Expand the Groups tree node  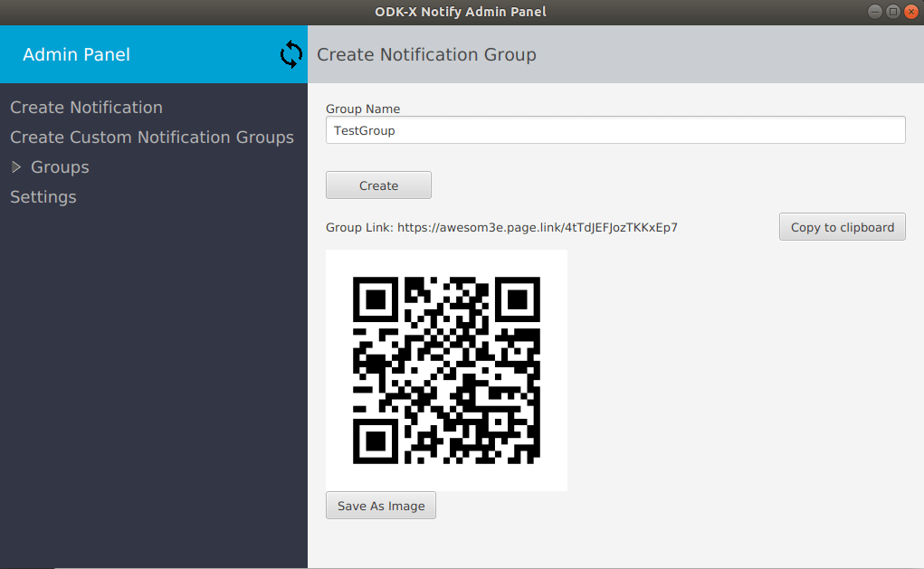coord(16,167)
